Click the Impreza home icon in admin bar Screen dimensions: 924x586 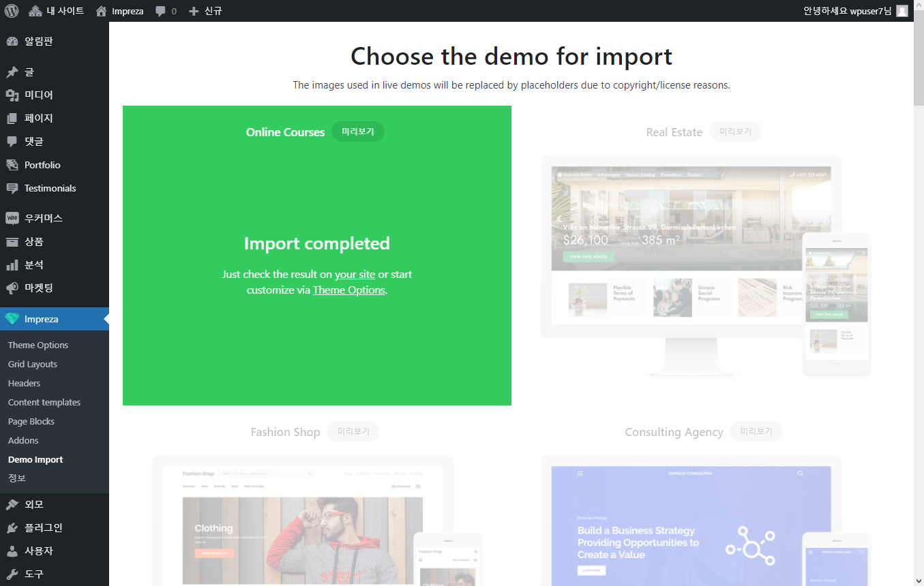pos(102,11)
